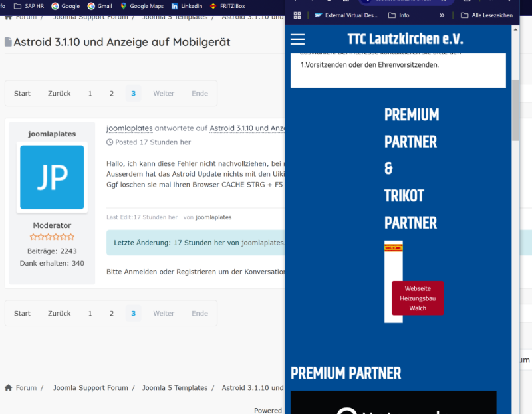Click the 'Astroid 3.1.10 und Anzeige auf Mobilgerät' heading

click(x=122, y=42)
